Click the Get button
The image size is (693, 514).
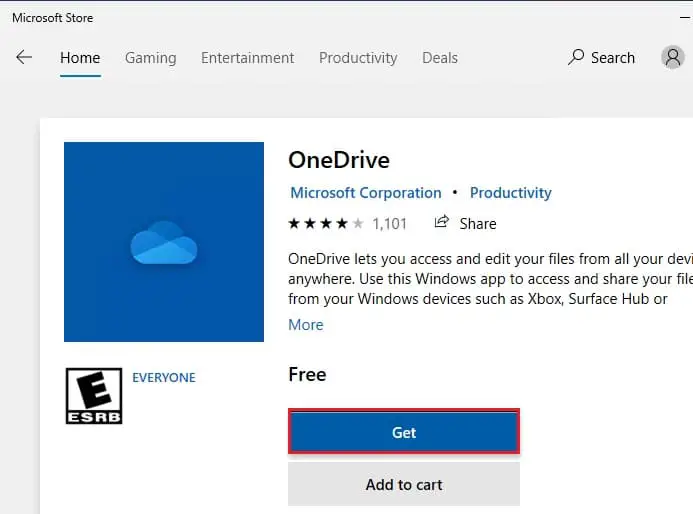(x=404, y=432)
